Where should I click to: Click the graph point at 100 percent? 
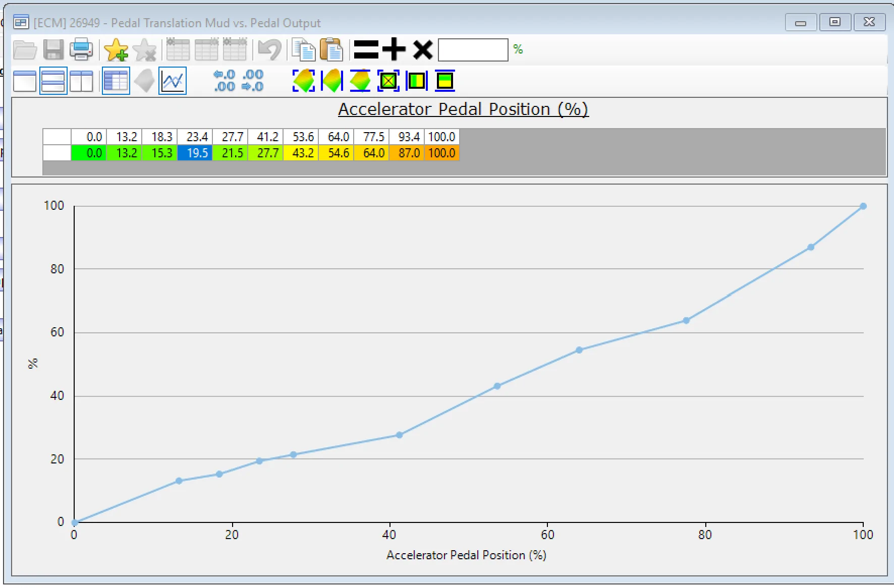pyautogui.click(x=863, y=206)
